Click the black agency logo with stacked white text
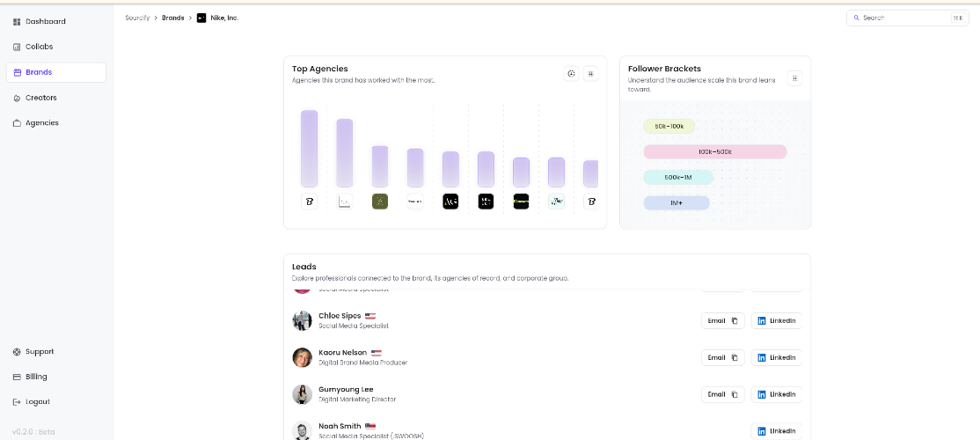 486,202
